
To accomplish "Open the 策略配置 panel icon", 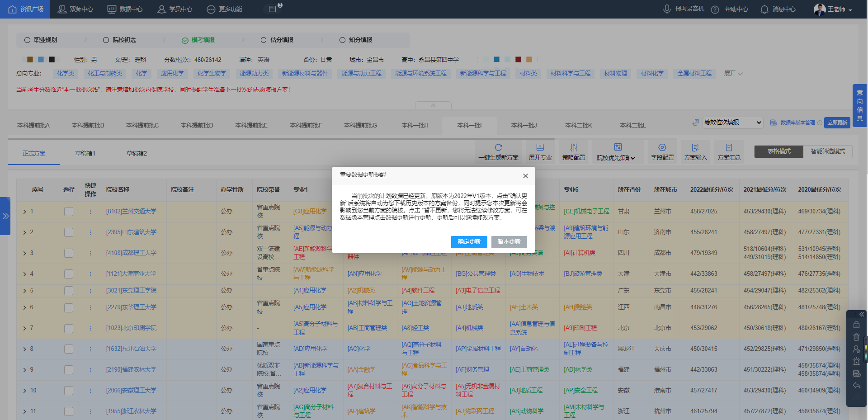I will click(x=574, y=147).
